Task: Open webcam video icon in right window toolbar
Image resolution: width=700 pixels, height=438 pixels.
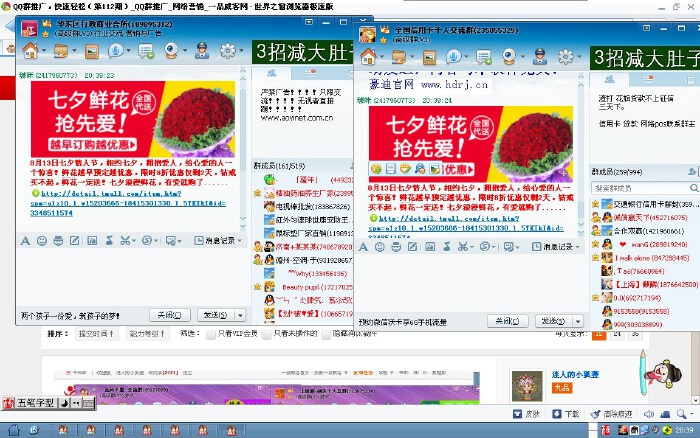Action: (509, 56)
